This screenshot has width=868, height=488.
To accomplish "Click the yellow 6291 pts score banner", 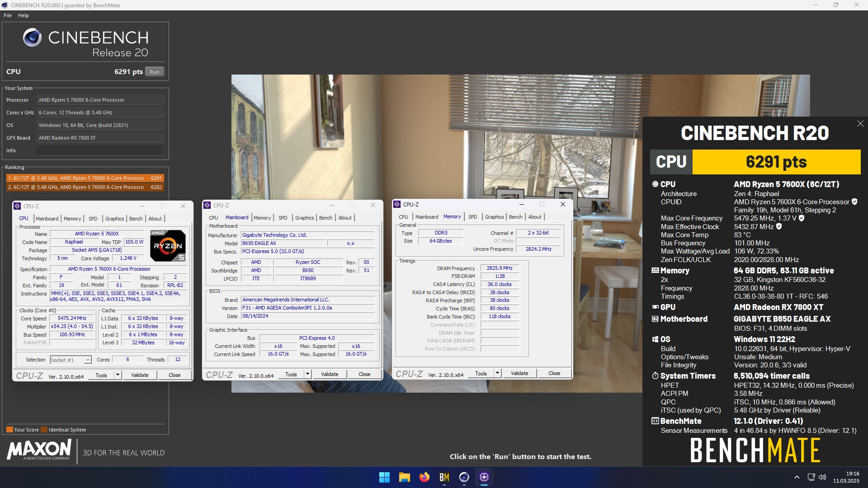I will tap(776, 162).
